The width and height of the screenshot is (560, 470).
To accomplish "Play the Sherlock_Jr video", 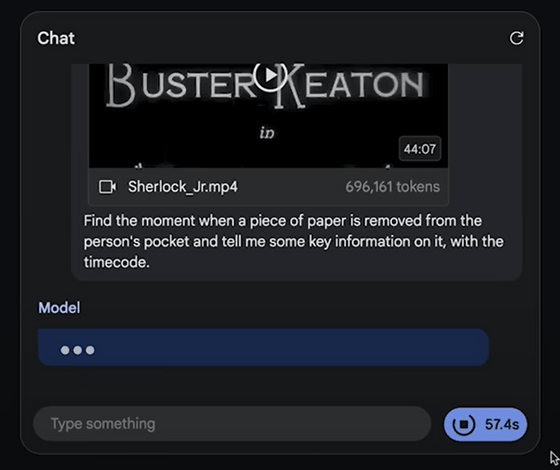I will point(270,76).
